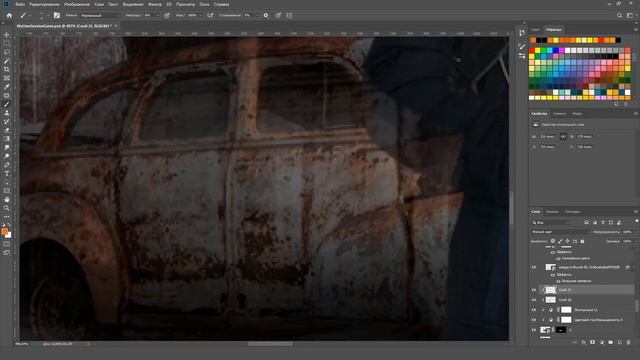
Task: Select the Hand tool
Action: point(7,200)
